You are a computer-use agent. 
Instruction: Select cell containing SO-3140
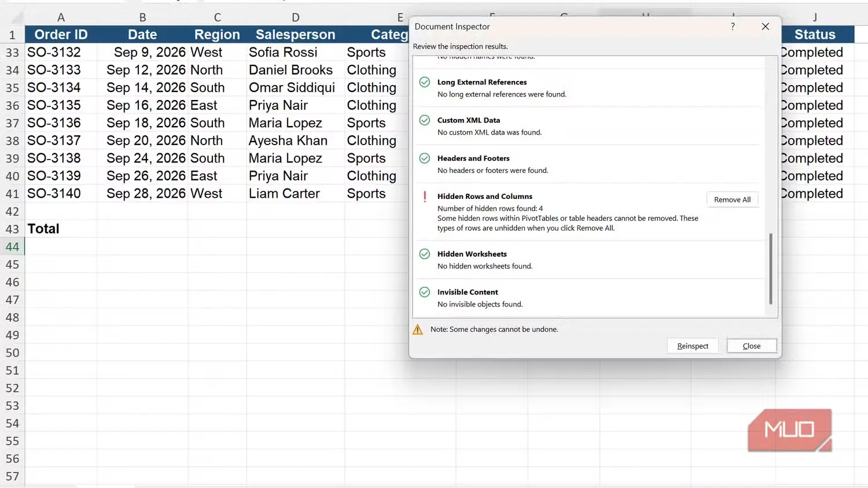pos(61,193)
